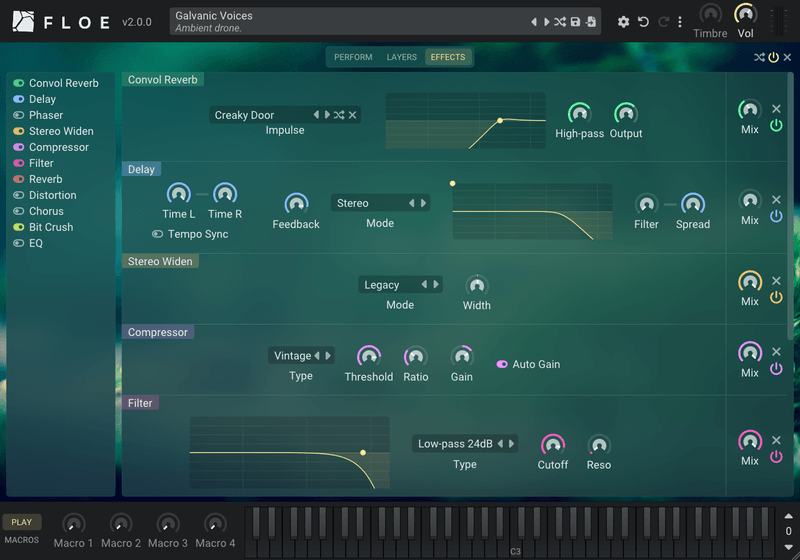The width and height of the screenshot is (800, 560).
Task: Click the undo arrow icon
Action: 643,22
